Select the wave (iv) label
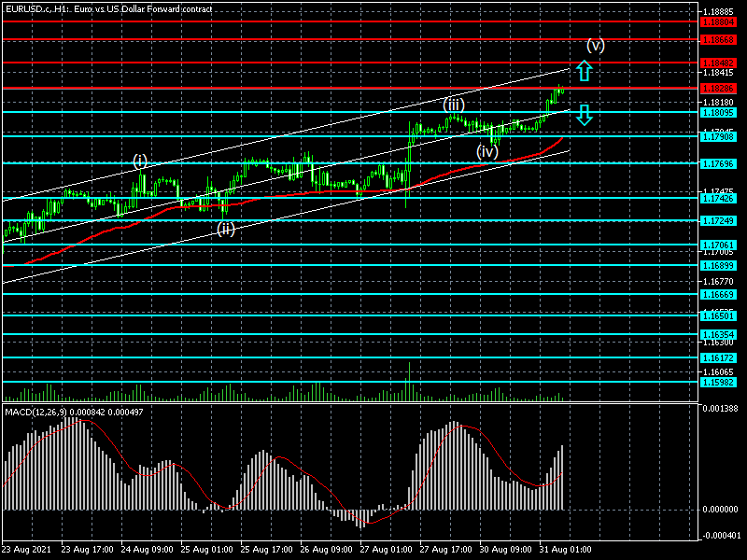The image size is (747, 560). coord(487,151)
